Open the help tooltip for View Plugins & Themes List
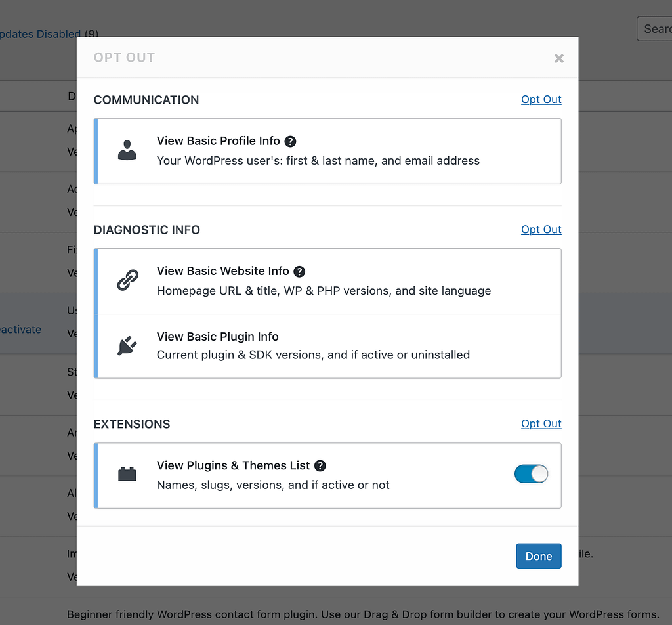Screen dimensions: 672x625 tap(320, 465)
